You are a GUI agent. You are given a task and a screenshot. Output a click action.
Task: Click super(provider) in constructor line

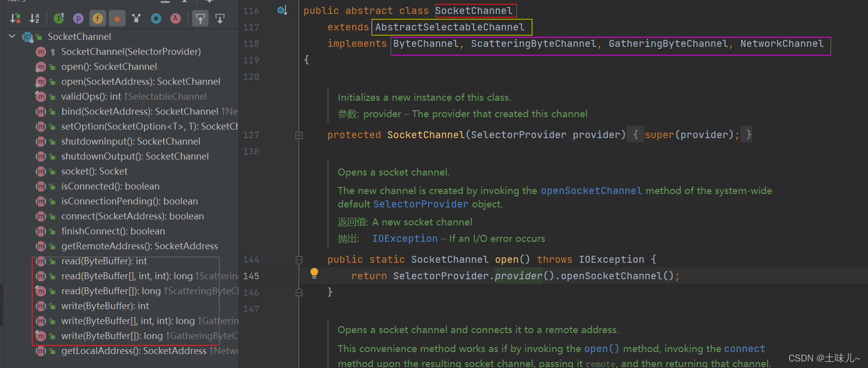tap(689, 135)
